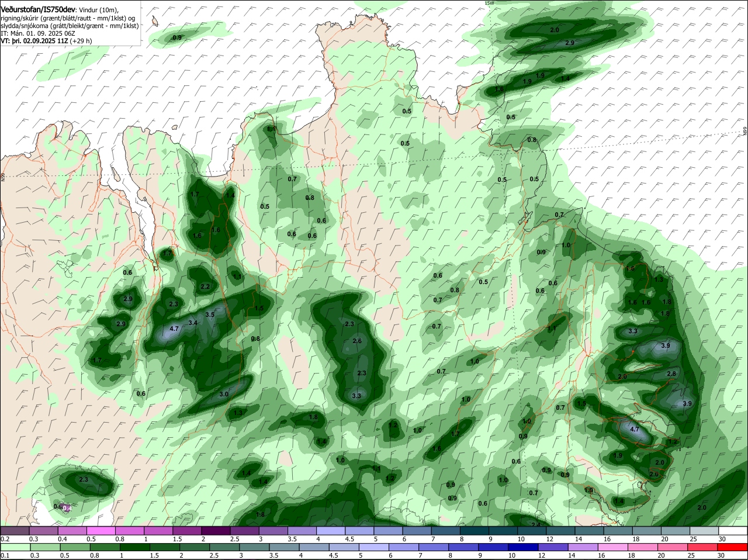The image size is (748, 560).
Task: Select the darkest purple swatch in upper legend
Action: point(216,531)
